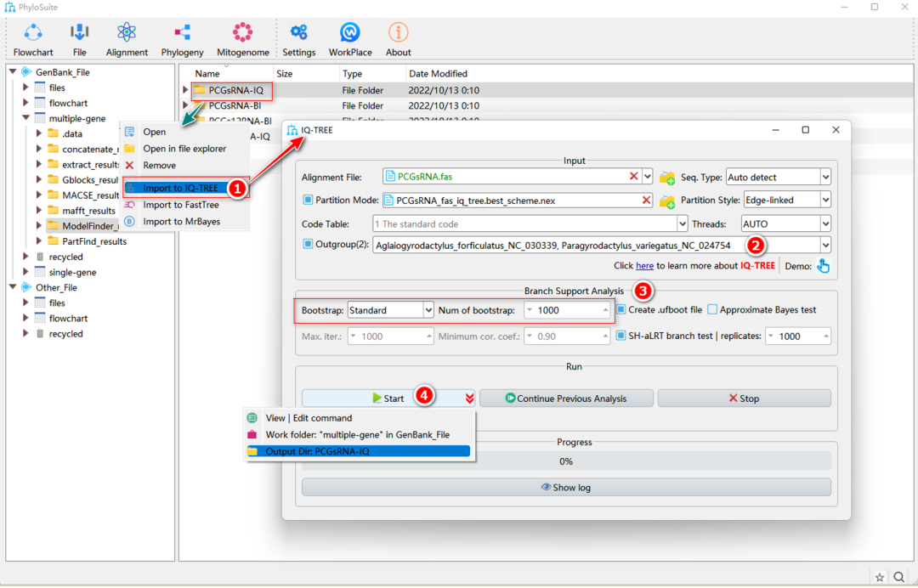
Task: Click the Other_File workplace icon
Action: tap(26, 287)
